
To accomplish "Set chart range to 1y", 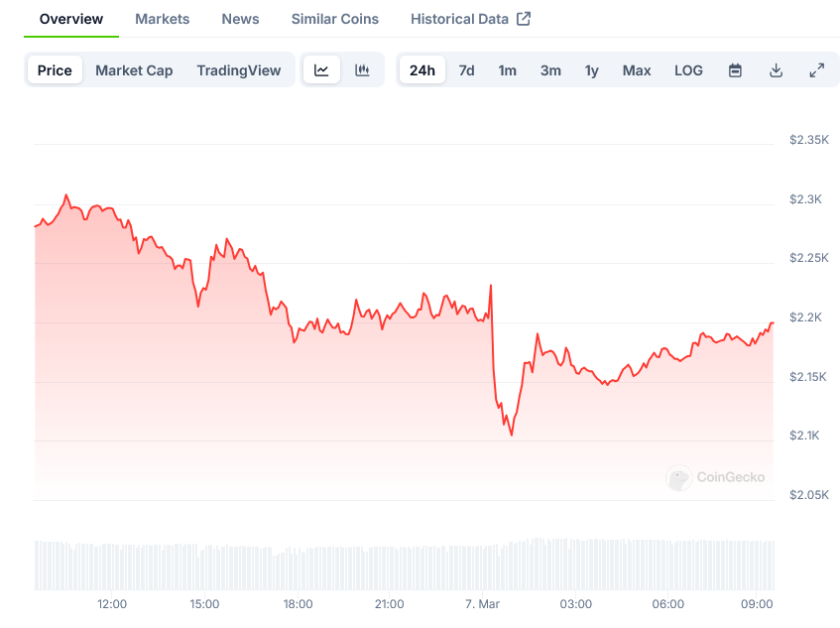I will pyautogui.click(x=591, y=70).
